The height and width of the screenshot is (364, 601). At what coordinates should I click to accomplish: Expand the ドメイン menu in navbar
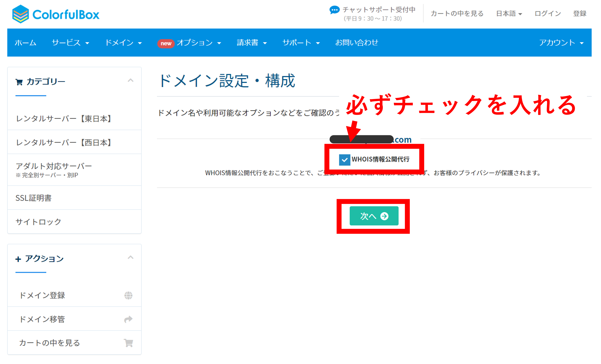[x=123, y=43]
